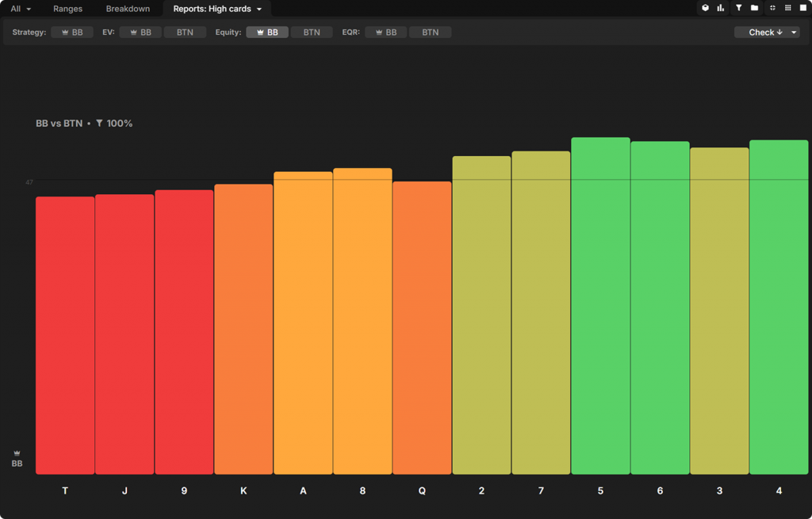Image resolution: width=812 pixels, height=519 pixels.
Task: Switch to the Ranges tab
Action: [x=67, y=9]
